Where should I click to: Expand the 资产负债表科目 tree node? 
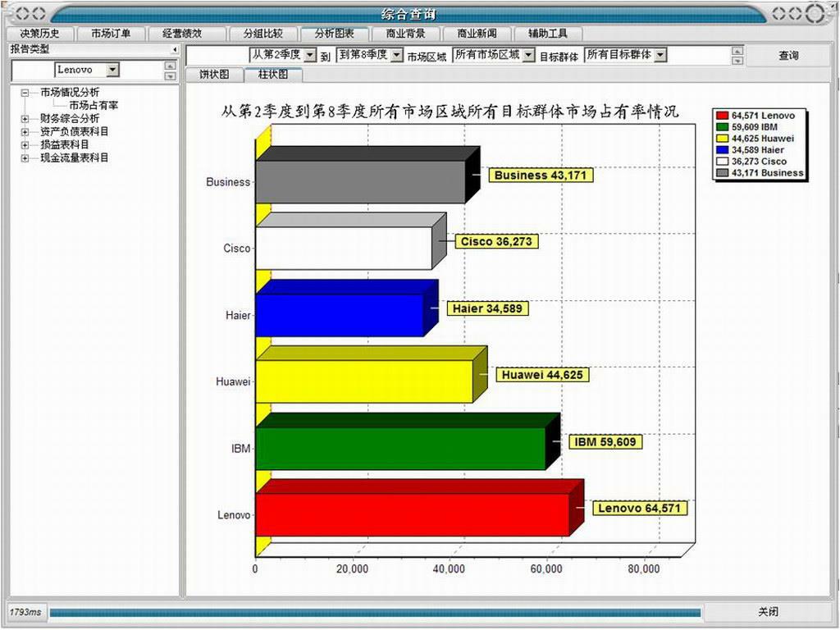tap(25, 132)
